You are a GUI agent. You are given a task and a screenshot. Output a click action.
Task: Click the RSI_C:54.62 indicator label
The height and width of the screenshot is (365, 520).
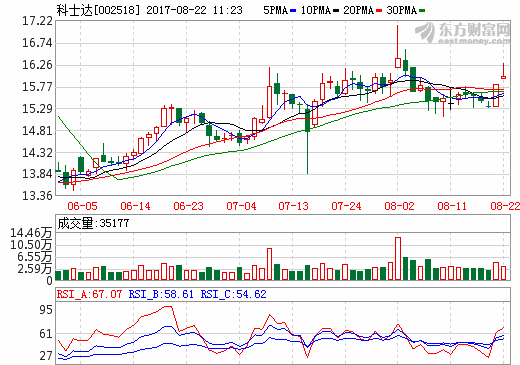(233, 294)
